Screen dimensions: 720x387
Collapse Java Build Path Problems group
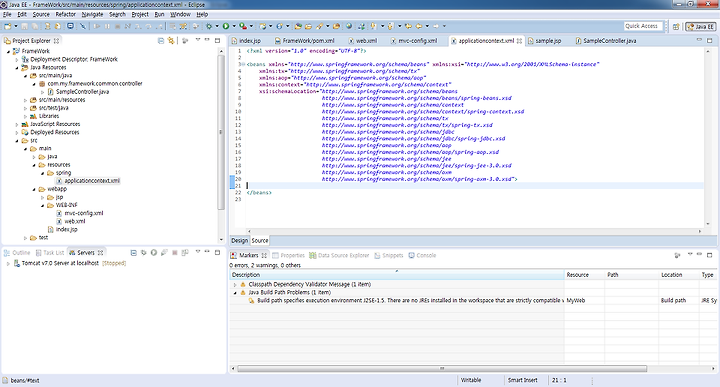[x=235, y=292]
